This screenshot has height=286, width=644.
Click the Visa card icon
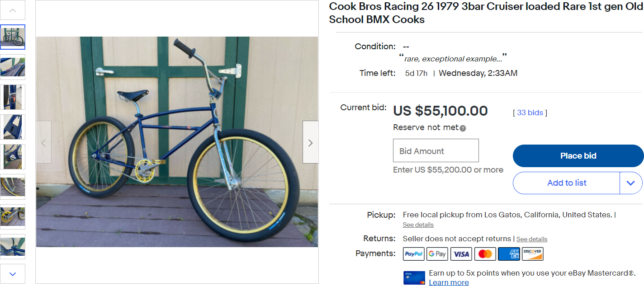tap(461, 254)
